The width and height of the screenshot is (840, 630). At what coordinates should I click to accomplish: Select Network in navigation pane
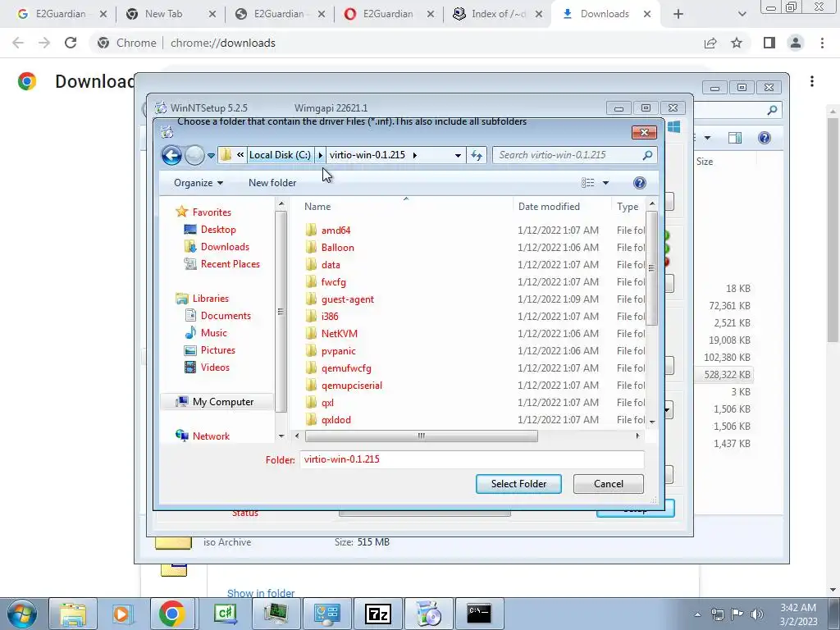click(211, 436)
